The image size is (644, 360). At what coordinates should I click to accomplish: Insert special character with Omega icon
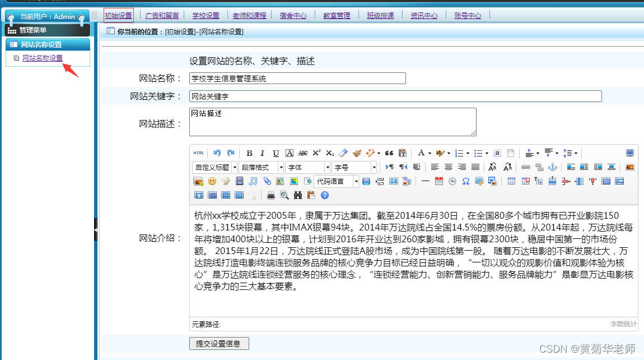click(466, 181)
